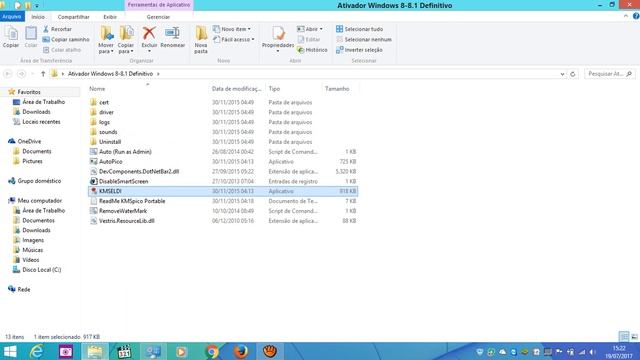Expand address bar history dropdown
Screen dimensions: 640x360
pyautogui.click(x=562, y=74)
